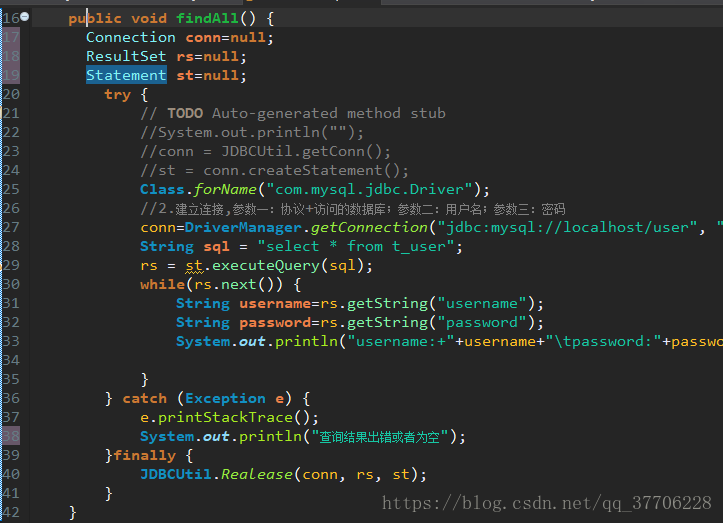Click the try keyword on line 20

pyautogui.click(x=118, y=95)
